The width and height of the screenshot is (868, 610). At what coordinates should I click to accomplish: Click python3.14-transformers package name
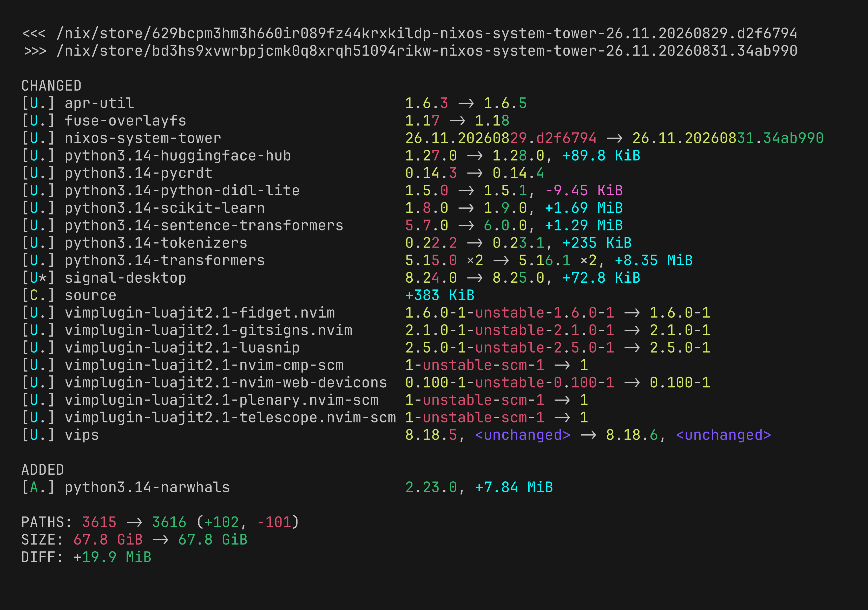point(165,260)
